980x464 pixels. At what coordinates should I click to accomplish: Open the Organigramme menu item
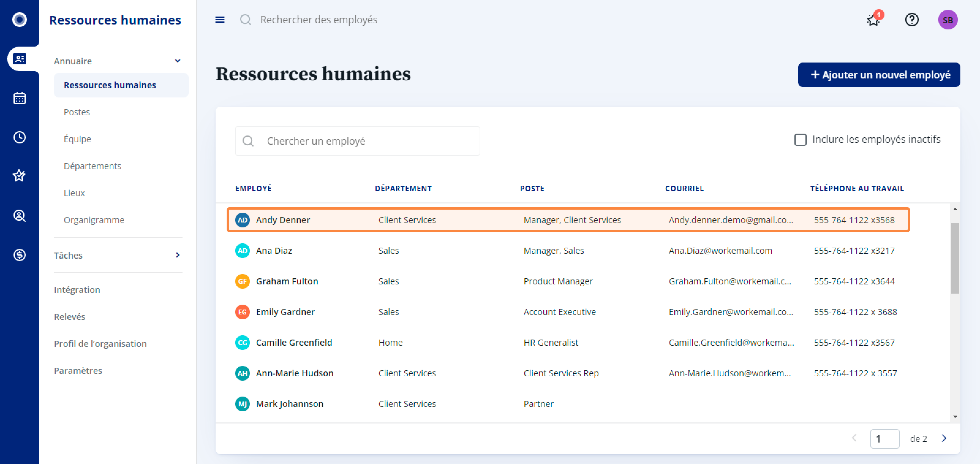pyautogui.click(x=94, y=220)
